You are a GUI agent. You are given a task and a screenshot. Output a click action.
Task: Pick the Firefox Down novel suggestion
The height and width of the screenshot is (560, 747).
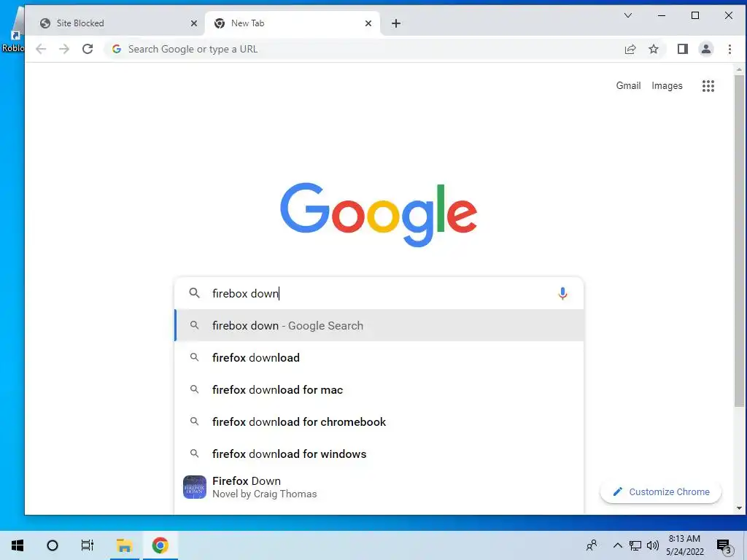pos(379,487)
